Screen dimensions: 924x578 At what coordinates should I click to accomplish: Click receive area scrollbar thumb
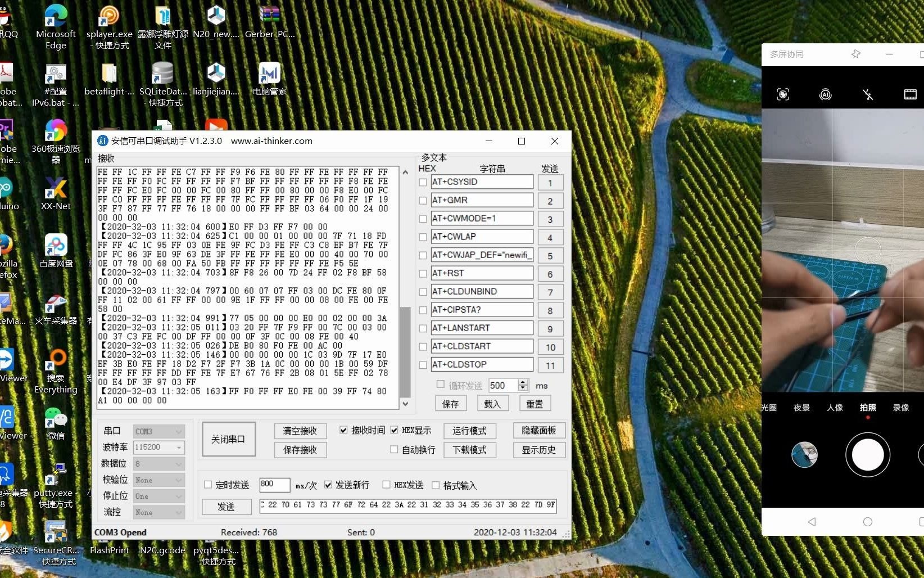[x=405, y=352]
